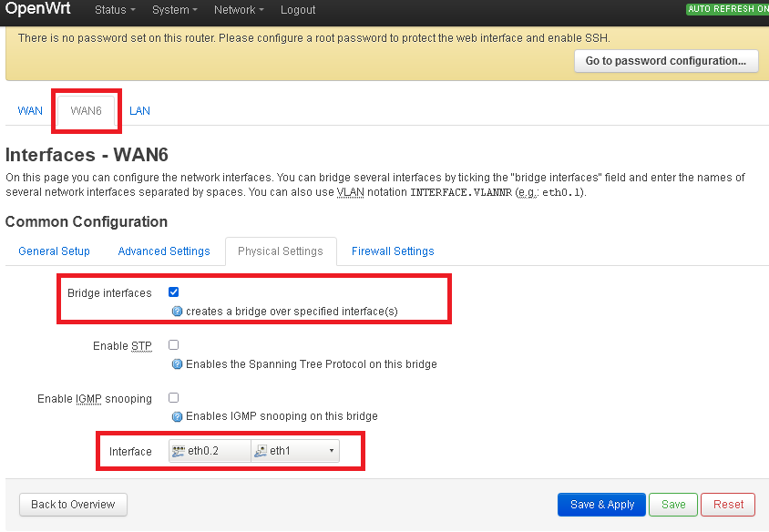Open the General Setup tab
Image resolution: width=769 pixels, height=532 pixels.
click(x=54, y=251)
